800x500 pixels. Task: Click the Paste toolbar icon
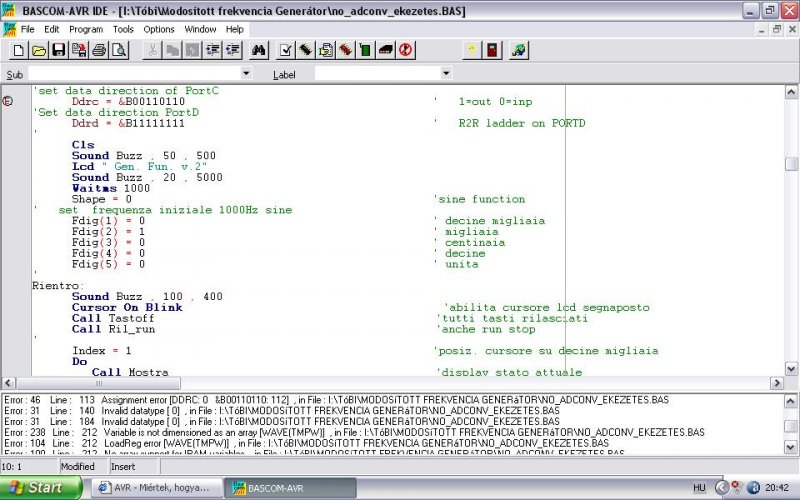(192, 50)
